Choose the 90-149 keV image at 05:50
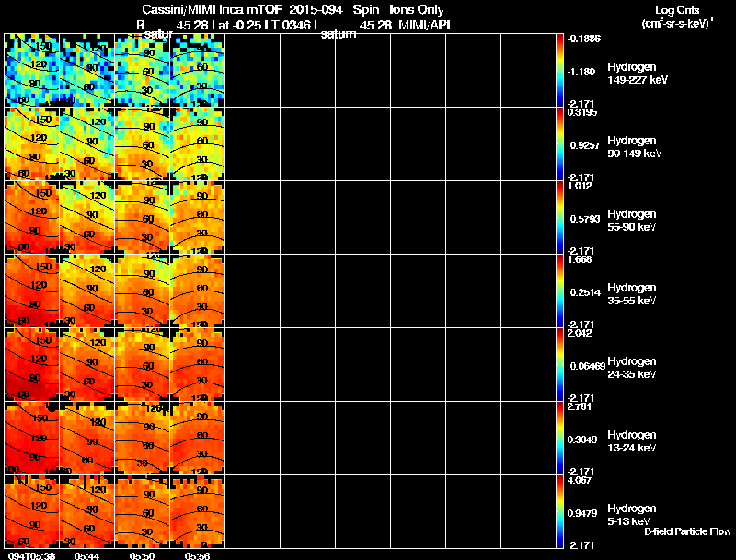Screen dimensions: 736x560 click(143, 144)
